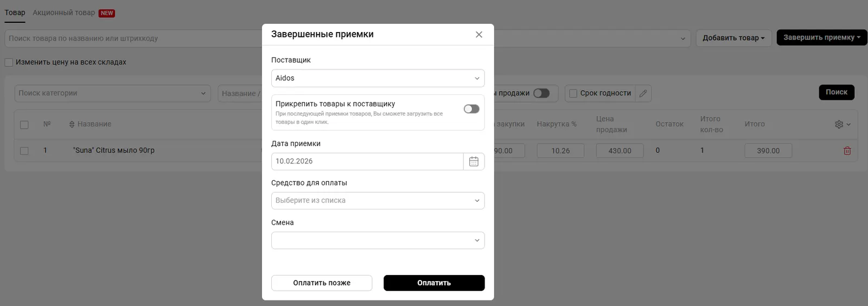Tick the select-all checkbox in table header
868x306 pixels.
[x=24, y=125]
